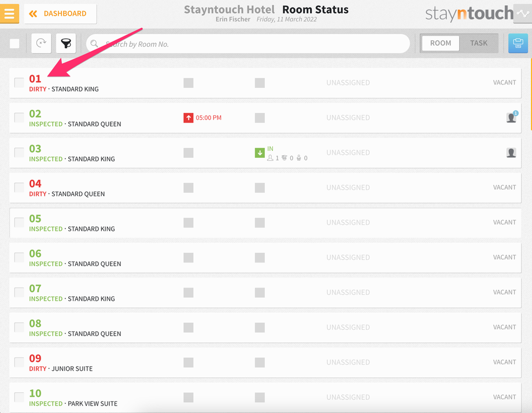Open room number 05
532x413 pixels.
point(35,219)
